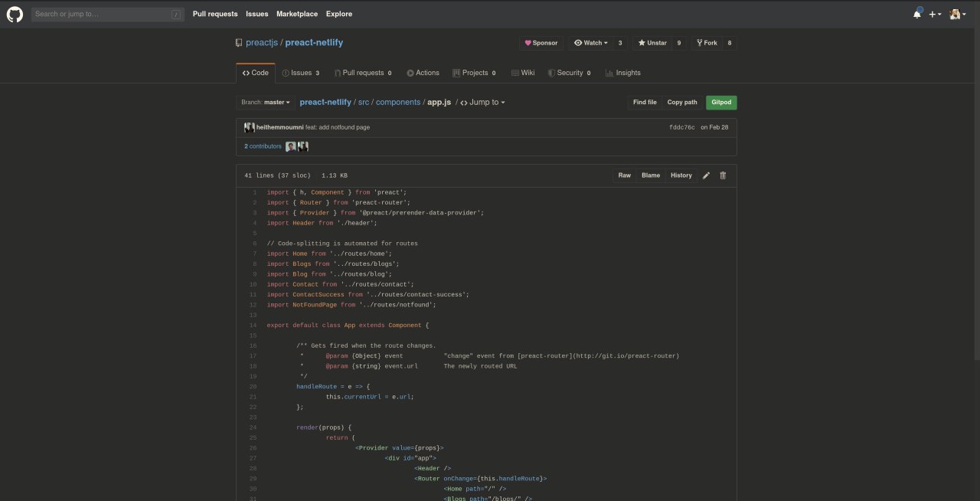Open the file in Gitpod
980x501 pixels.
click(721, 102)
